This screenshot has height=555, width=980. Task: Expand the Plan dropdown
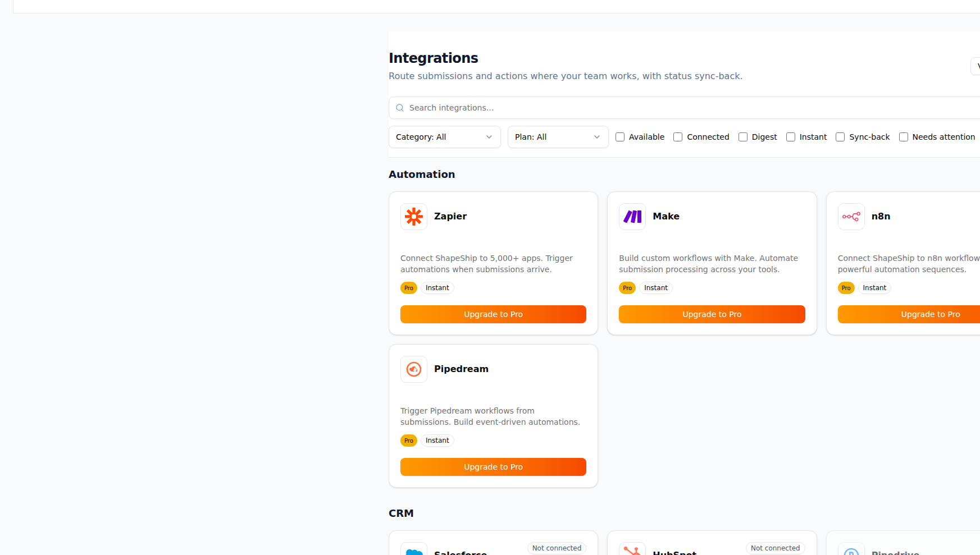557,136
